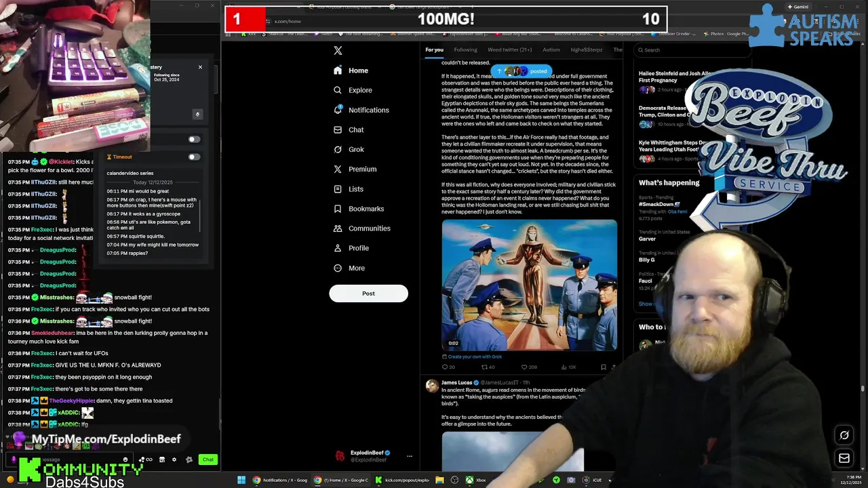Open Explore in the X sidebar

click(353, 90)
